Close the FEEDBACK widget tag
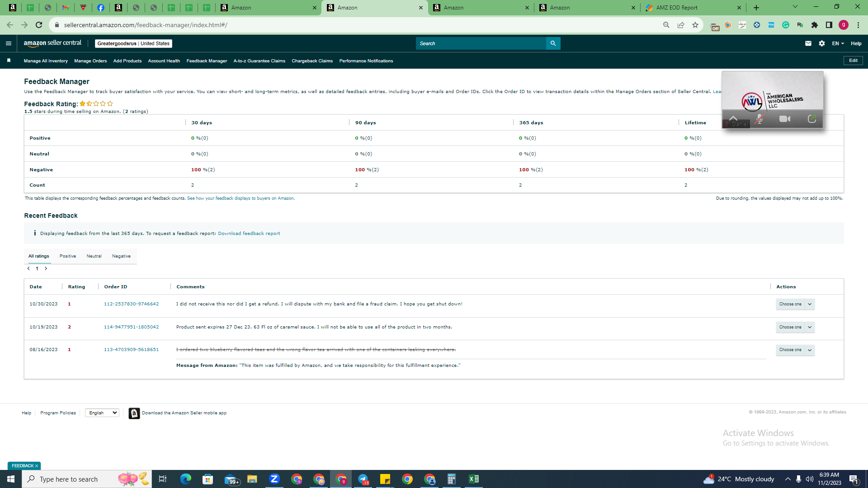The height and width of the screenshot is (488, 868). [37, 466]
